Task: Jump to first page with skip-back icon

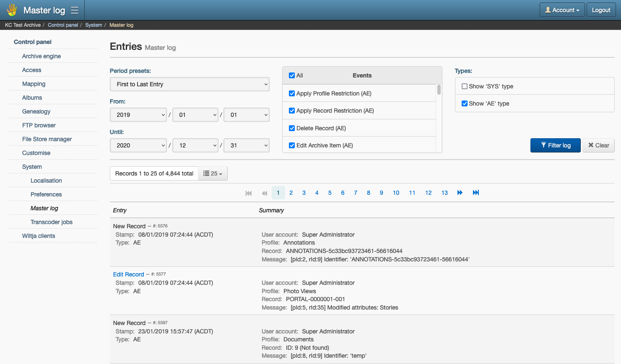Action: pyautogui.click(x=248, y=193)
